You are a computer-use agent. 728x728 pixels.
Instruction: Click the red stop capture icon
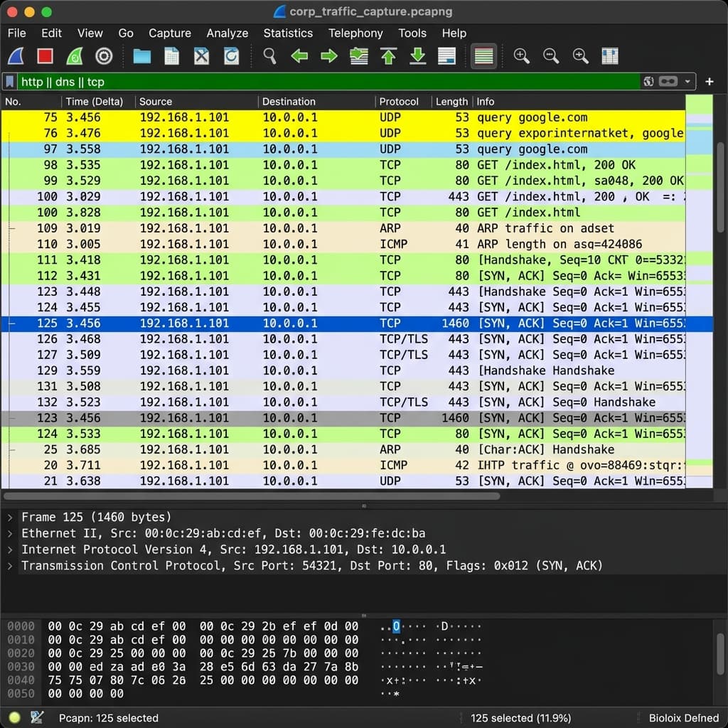click(x=44, y=56)
